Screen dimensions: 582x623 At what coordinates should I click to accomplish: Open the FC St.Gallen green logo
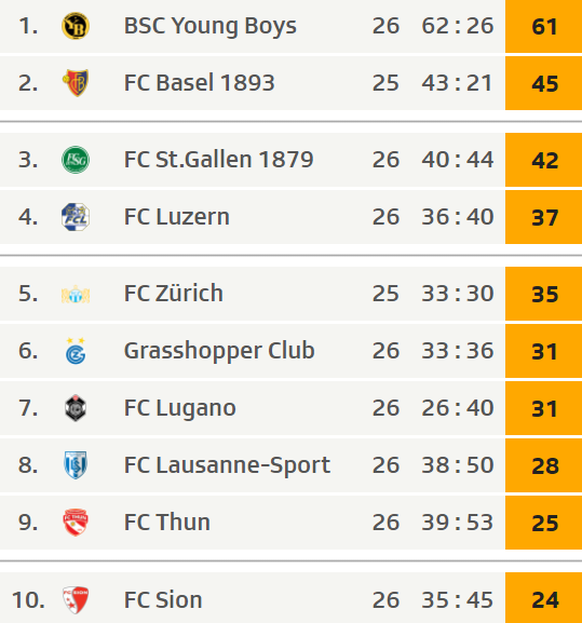pos(75,160)
